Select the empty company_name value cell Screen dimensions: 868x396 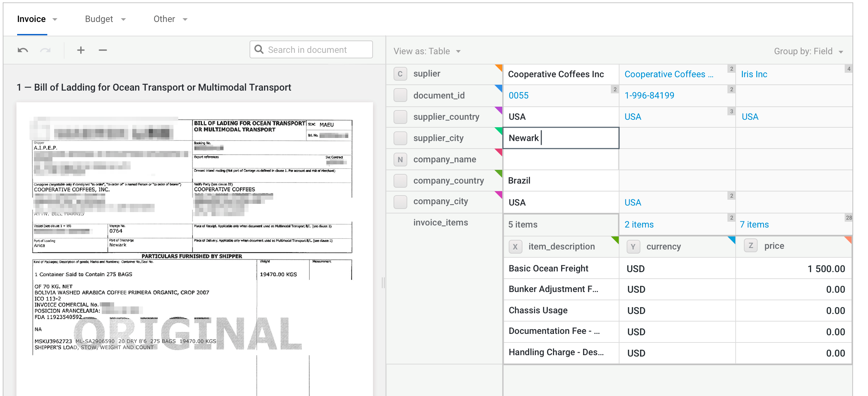[561, 159]
